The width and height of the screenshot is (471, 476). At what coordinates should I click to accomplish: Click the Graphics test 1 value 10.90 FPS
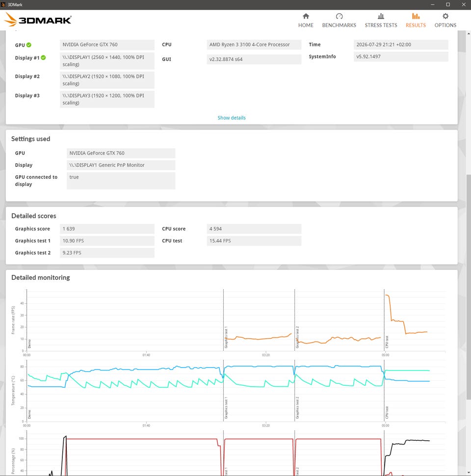(x=107, y=241)
